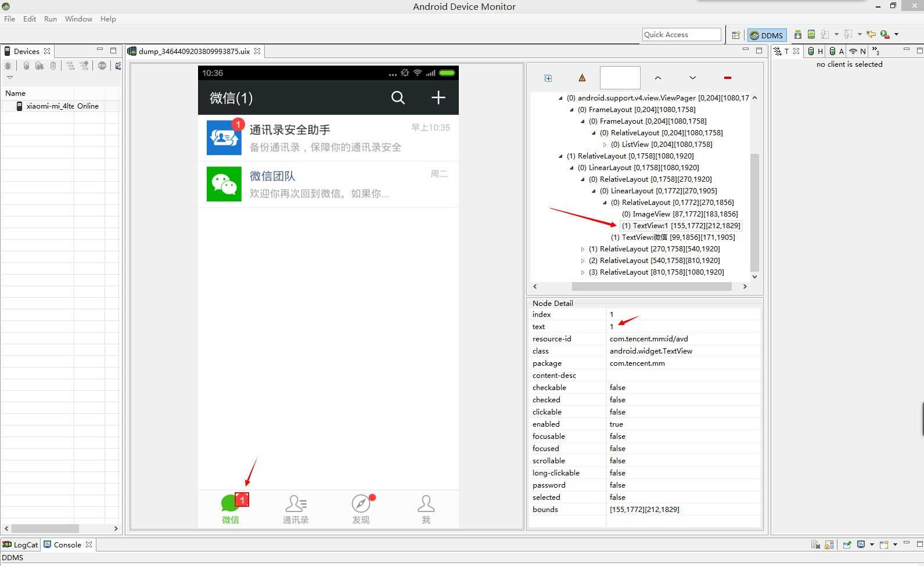This screenshot has height=566, width=924.
Task: Toggle the NAF nodes warning triangle icon
Action: (582, 78)
